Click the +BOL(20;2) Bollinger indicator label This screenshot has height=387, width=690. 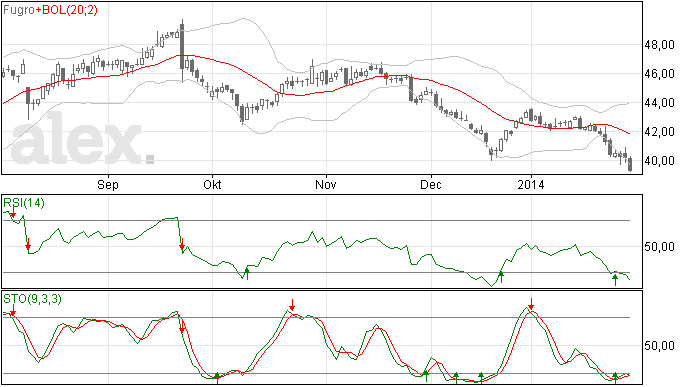point(66,10)
